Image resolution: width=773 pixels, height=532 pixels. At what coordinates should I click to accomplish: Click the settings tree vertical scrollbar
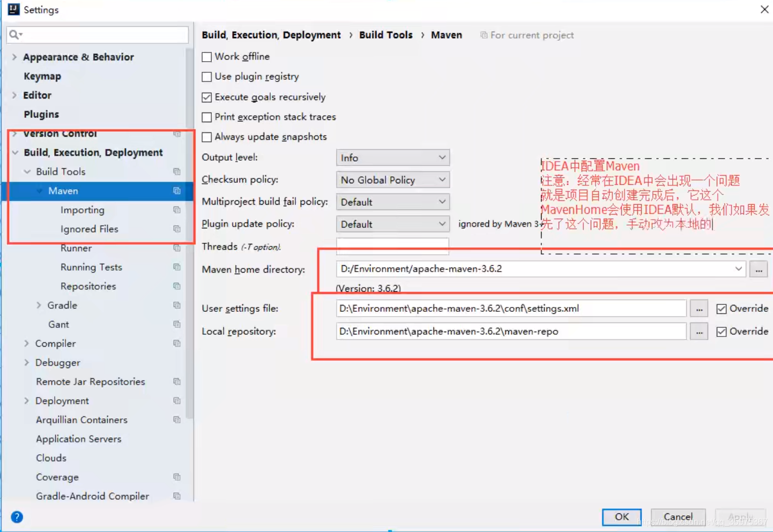pos(189,233)
